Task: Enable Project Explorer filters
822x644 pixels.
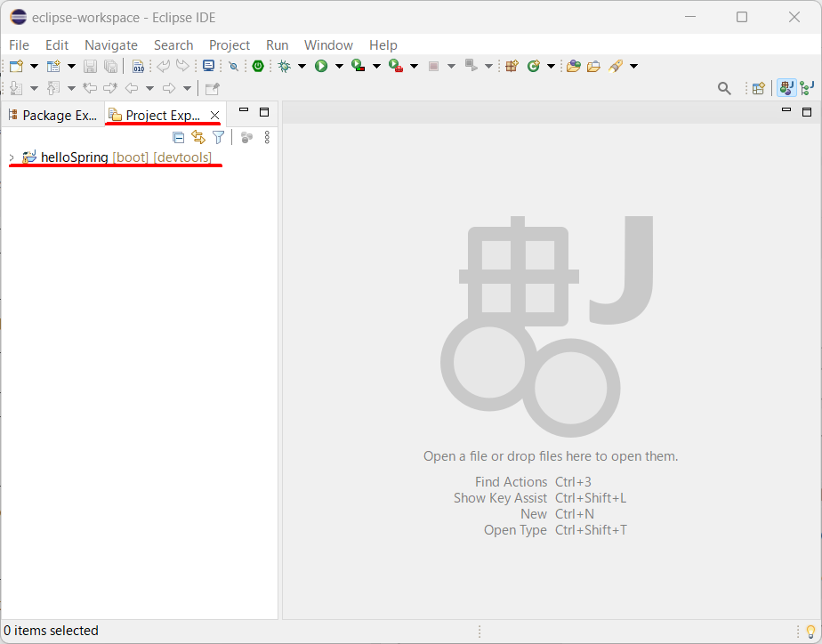Action: [218, 137]
